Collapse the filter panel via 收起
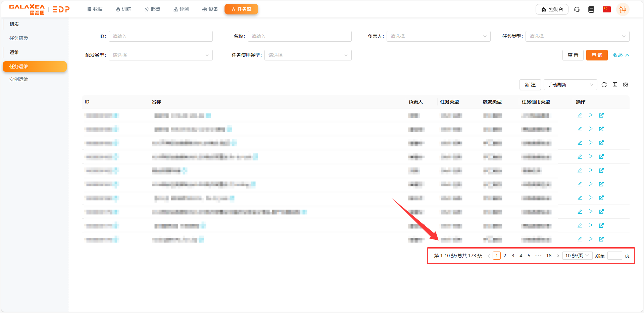Screen dimensions: 644x313 (x=621, y=55)
